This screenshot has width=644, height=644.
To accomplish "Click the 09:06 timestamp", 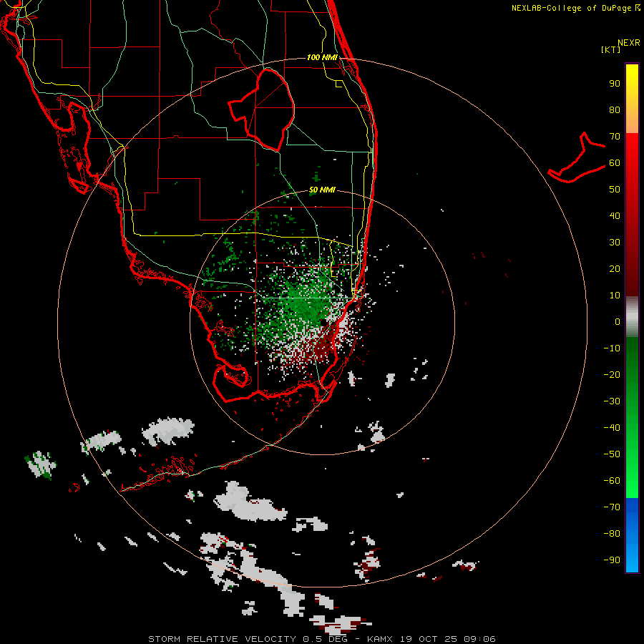I will 479,639.
